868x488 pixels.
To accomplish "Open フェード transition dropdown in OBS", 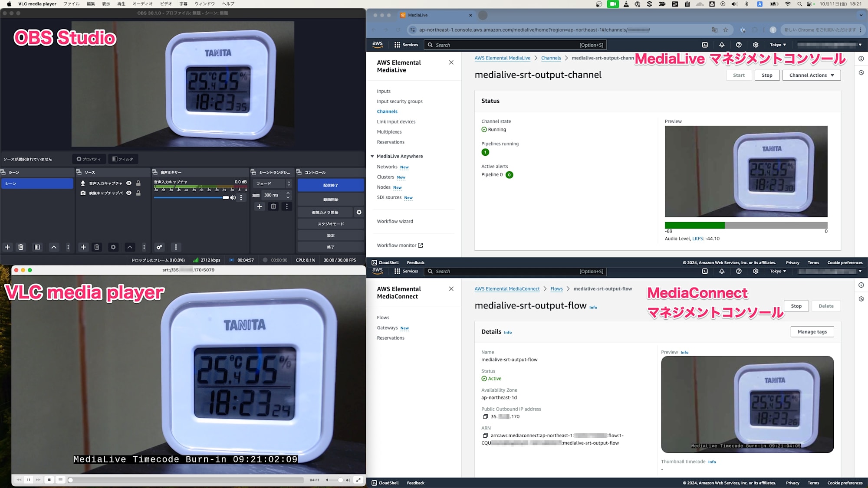I will (x=273, y=184).
